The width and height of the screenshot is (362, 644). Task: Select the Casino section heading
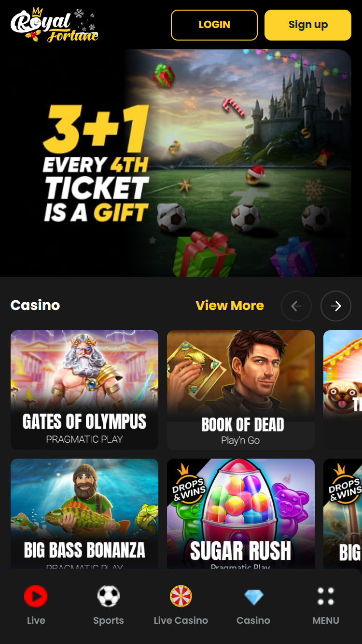35,305
